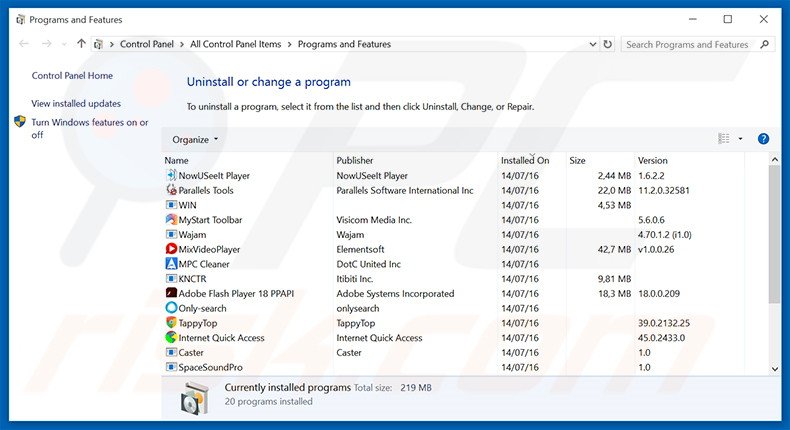Open Control Panel Home link
The image size is (790, 430).
(72, 76)
